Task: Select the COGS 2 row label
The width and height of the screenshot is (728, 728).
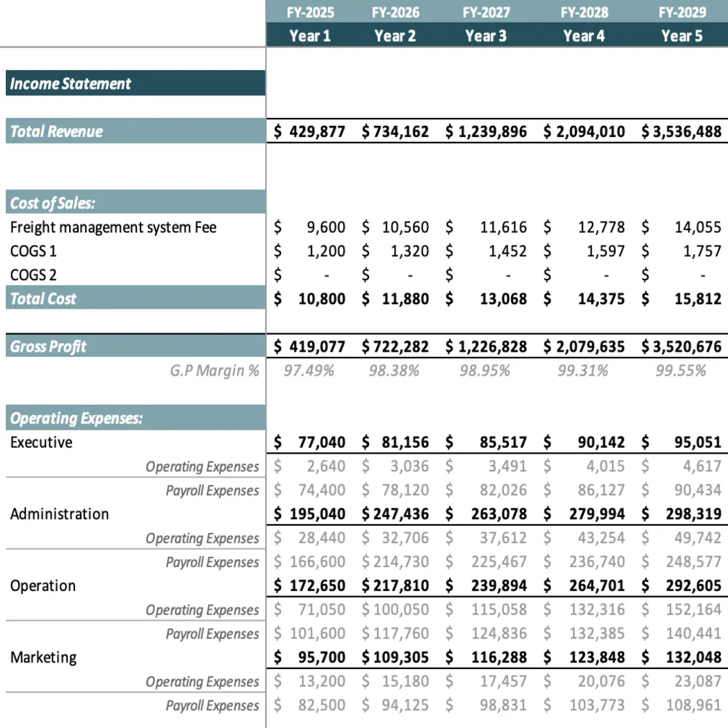Action: pos(33,275)
